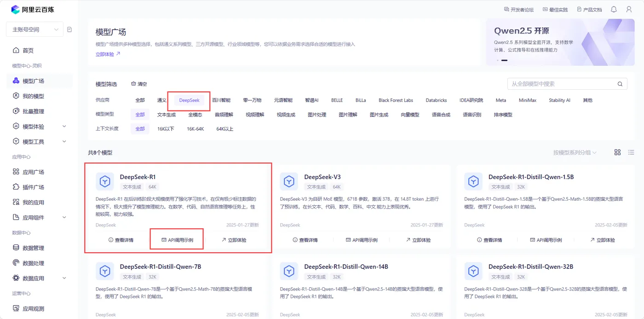
Task: Select the Stability AI provider filter
Action: click(559, 100)
